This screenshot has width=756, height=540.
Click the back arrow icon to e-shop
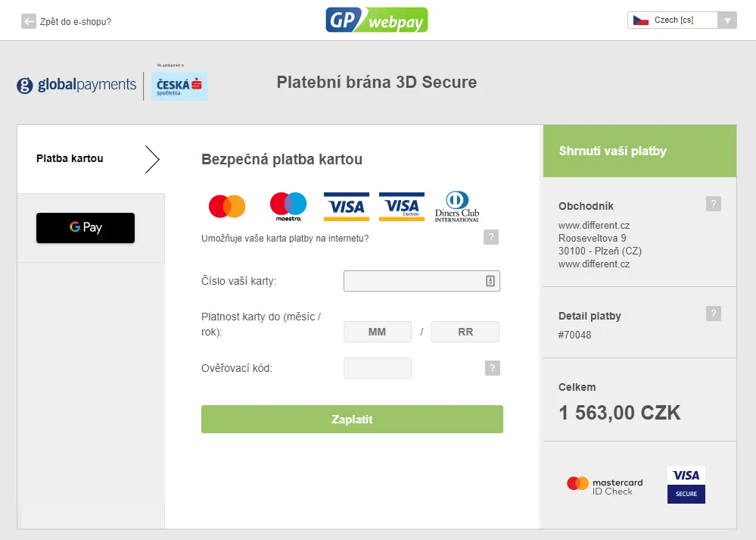(29, 21)
